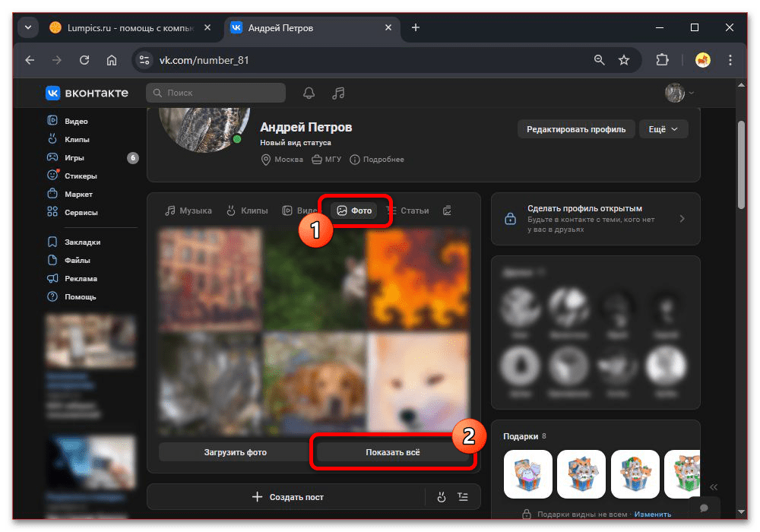Click the Загрузить фото button
The height and width of the screenshot is (532, 760).
(235, 452)
